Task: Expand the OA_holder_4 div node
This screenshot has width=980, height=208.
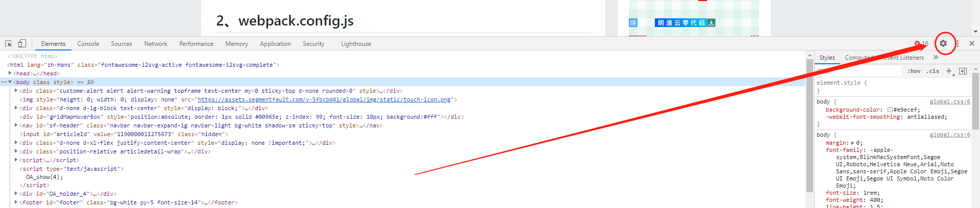Action: click(16, 193)
